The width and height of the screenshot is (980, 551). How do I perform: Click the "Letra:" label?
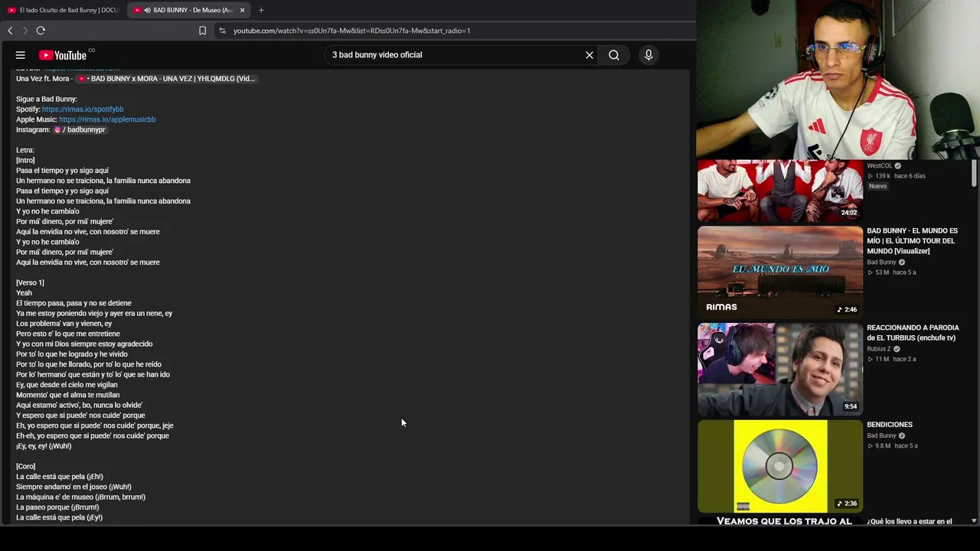[x=25, y=151]
